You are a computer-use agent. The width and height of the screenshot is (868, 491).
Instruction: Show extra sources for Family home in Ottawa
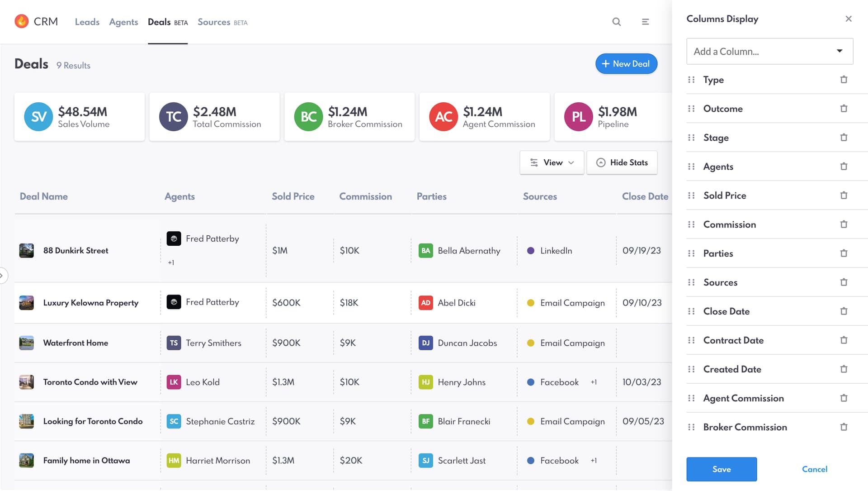tap(594, 460)
